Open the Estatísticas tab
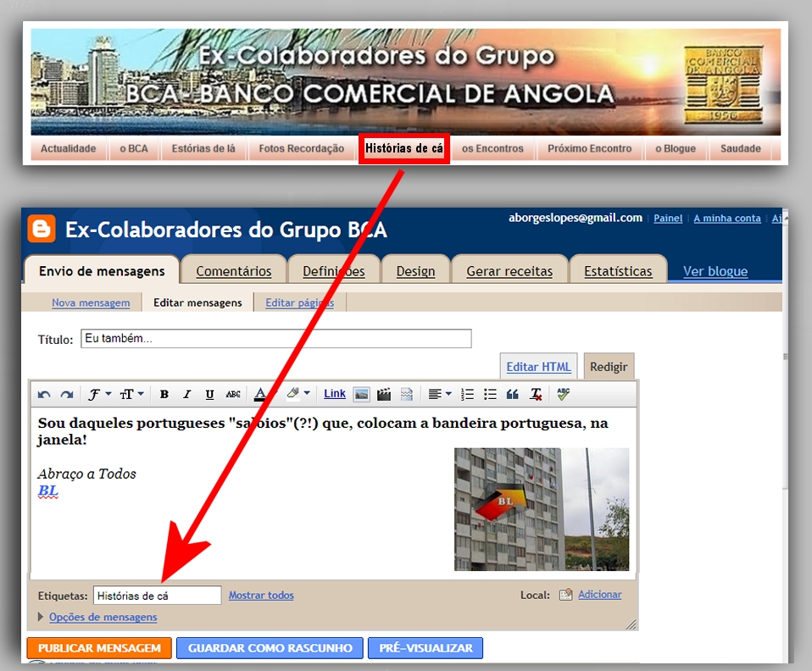 click(x=618, y=271)
